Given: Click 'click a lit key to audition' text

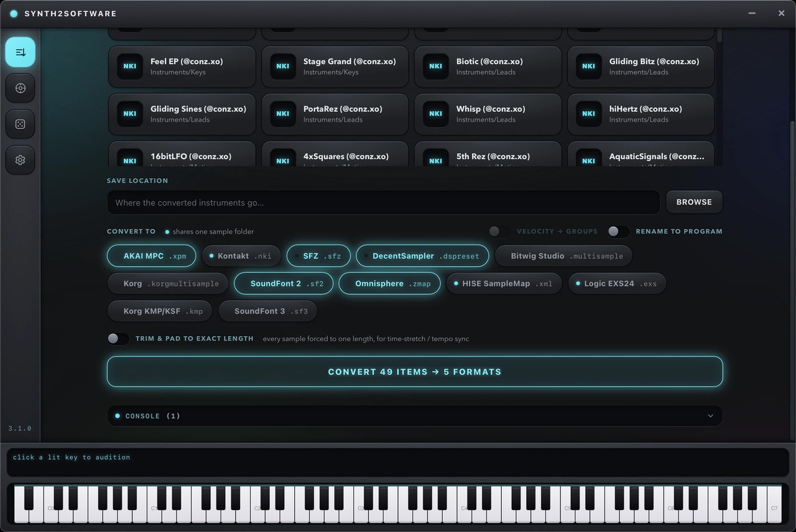Looking at the screenshot, I should pyautogui.click(x=72, y=457).
